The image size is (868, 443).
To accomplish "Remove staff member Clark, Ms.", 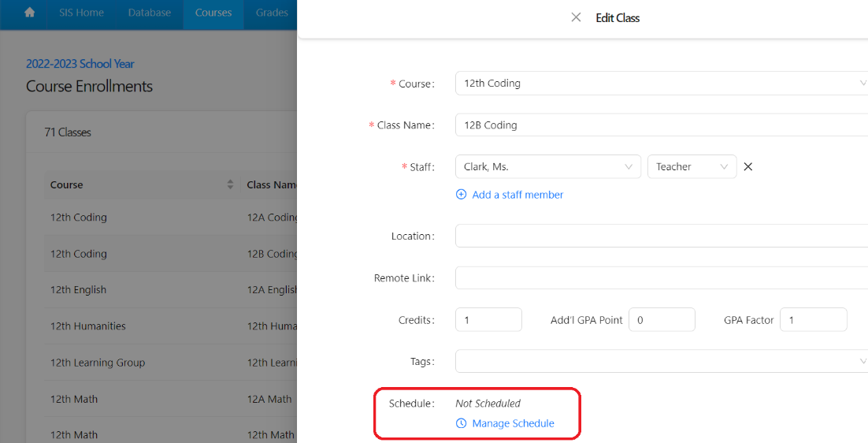I will [x=747, y=166].
